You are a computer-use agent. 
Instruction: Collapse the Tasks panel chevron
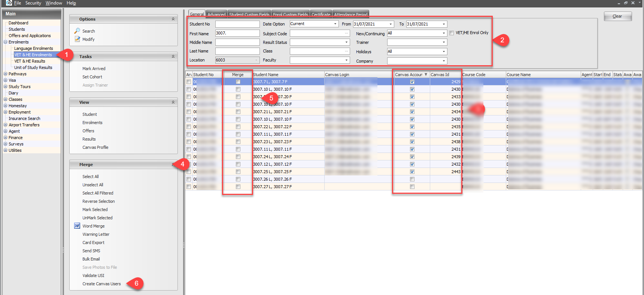pyautogui.click(x=173, y=57)
